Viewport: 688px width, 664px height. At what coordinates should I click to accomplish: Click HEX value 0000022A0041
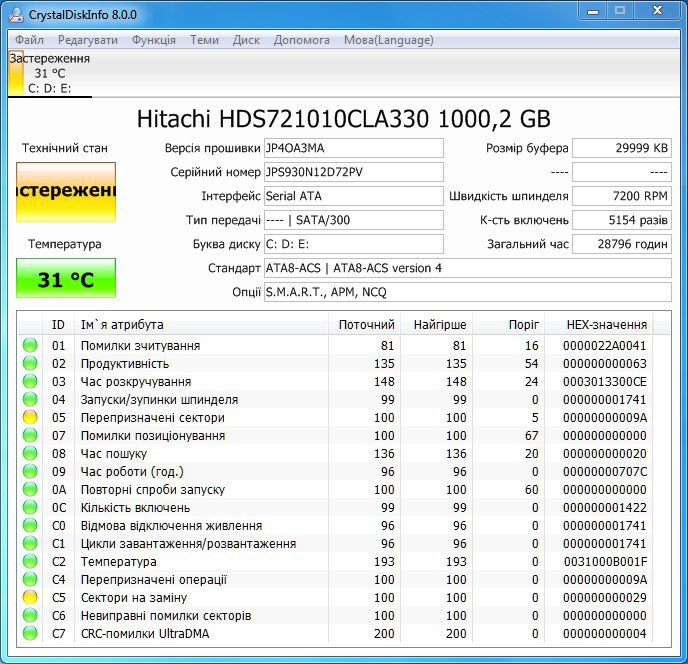pos(605,345)
